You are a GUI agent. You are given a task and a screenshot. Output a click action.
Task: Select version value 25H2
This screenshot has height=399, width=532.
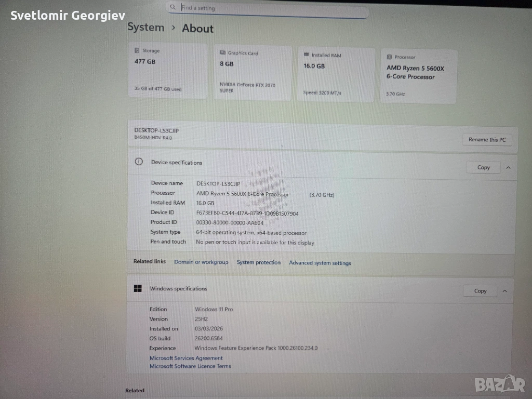[x=201, y=319]
